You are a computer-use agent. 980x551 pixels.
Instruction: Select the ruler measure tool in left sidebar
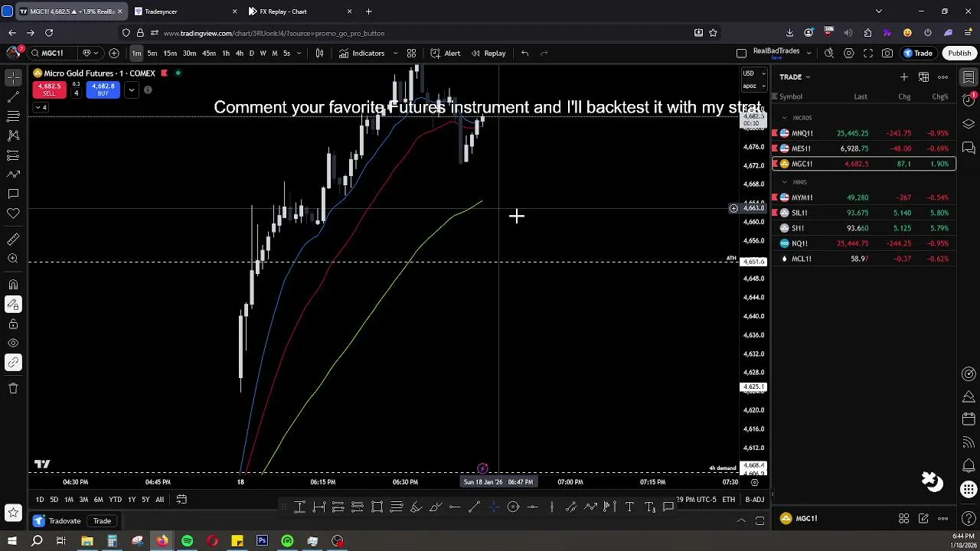tap(13, 240)
